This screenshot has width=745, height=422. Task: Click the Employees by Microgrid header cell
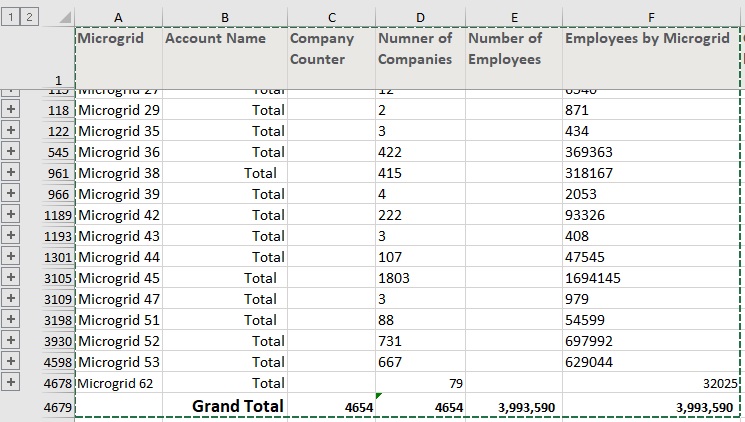[651, 58]
